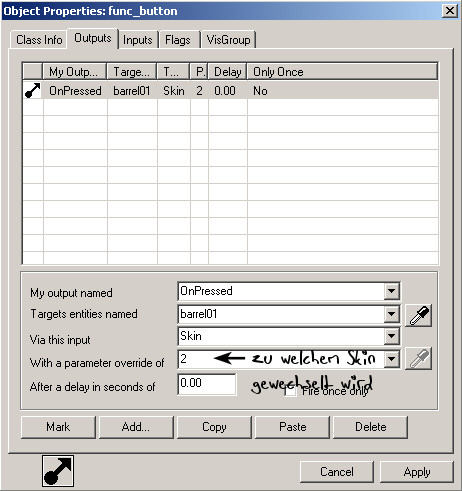
Task: Toggle the Fire once only checkbox
Action: [290, 391]
